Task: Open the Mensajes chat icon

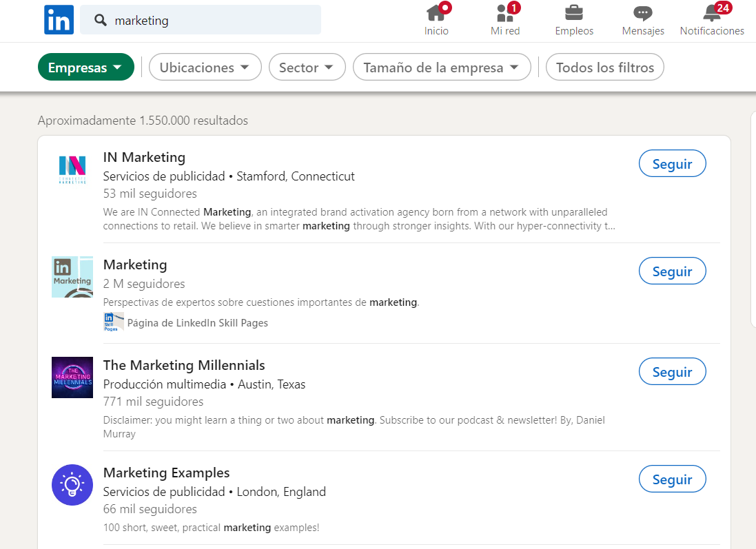Action: [643, 14]
